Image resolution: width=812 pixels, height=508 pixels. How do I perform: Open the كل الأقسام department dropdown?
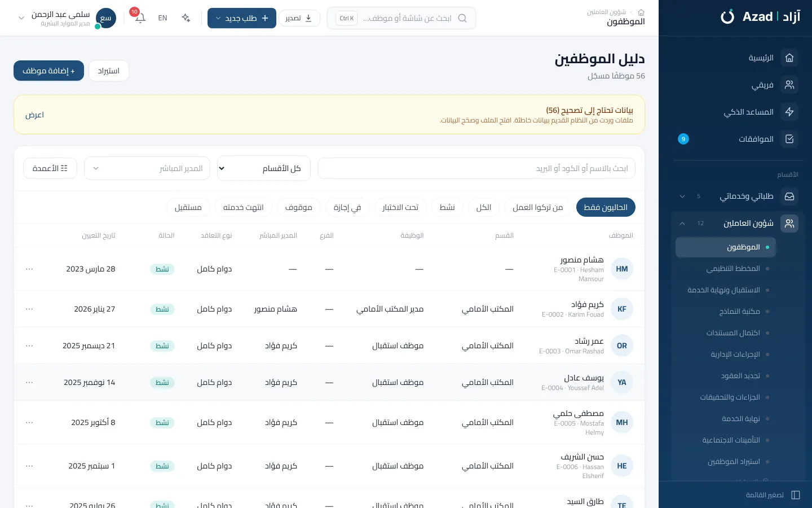(x=264, y=168)
